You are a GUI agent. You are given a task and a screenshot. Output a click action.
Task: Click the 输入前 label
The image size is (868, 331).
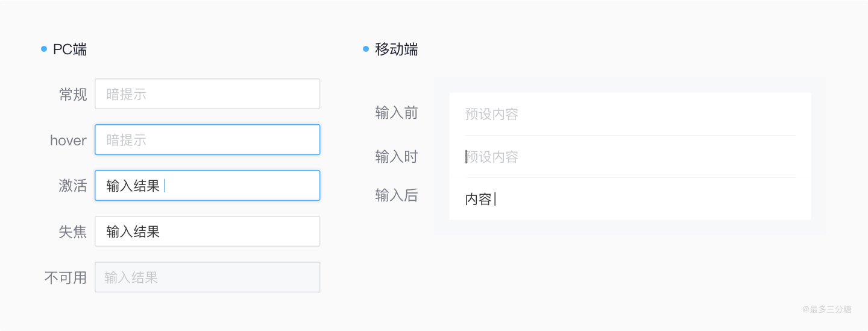tap(396, 113)
